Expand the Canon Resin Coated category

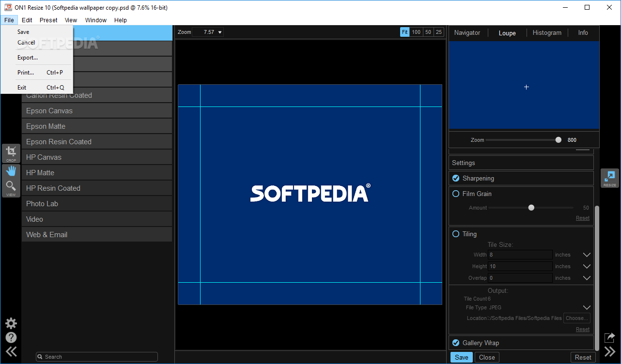(x=97, y=95)
